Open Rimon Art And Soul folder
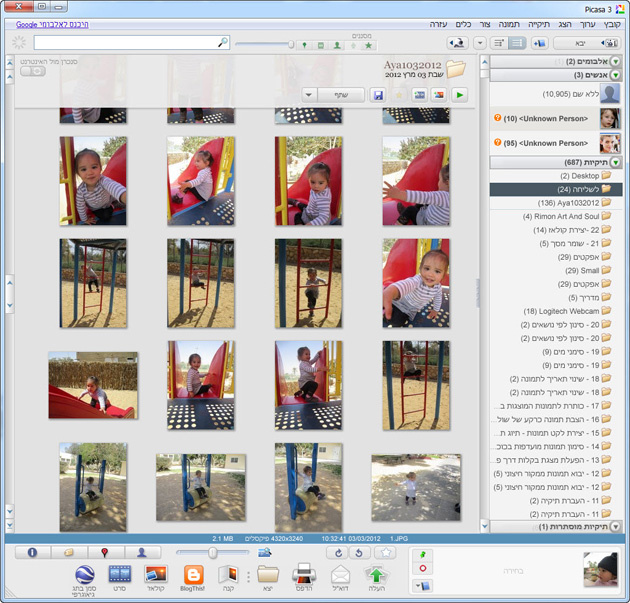Screen dimensions: 630x603 click(x=556, y=216)
